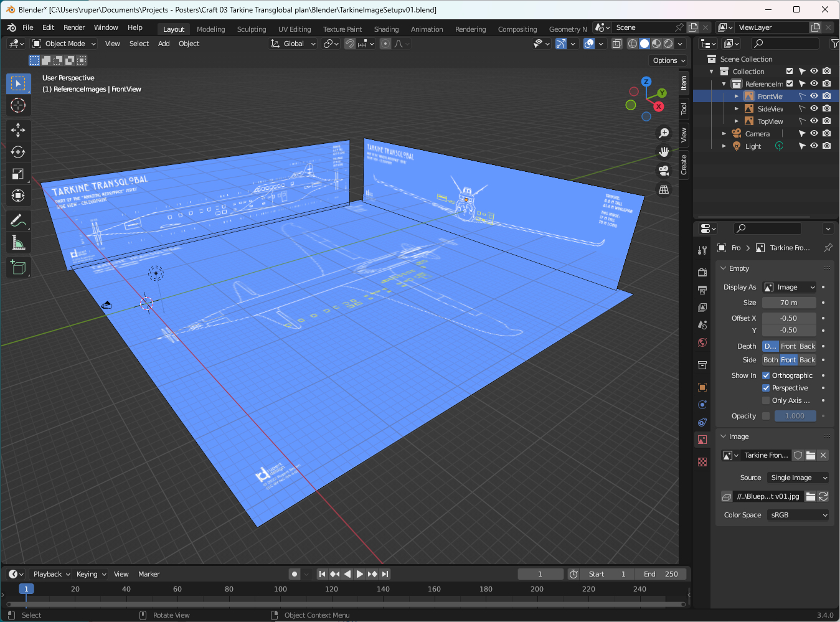The width and height of the screenshot is (840, 622).
Task: Toggle camera view icon in viewport
Action: 664,171
